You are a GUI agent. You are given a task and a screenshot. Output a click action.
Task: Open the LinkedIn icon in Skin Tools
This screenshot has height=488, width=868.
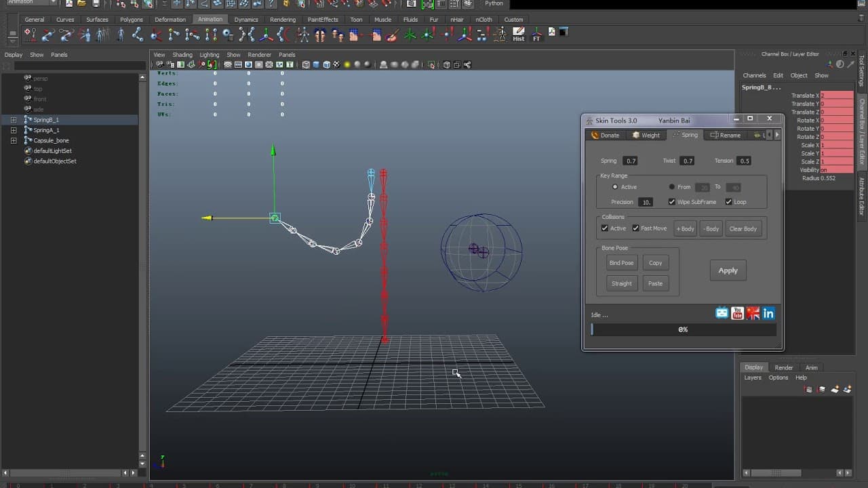point(768,313)
